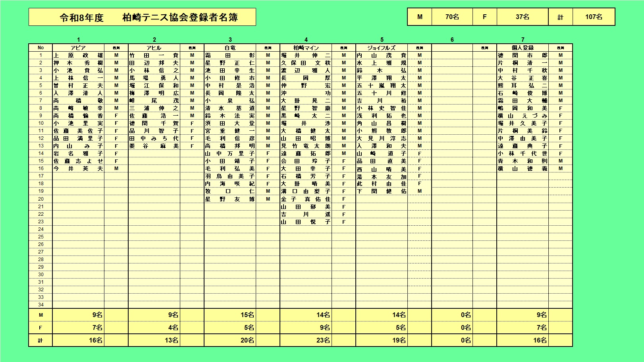Viewport: 644px width, 362px height.
Task: Select the name cell '竹田 一貴'
Action: (154, 55)
